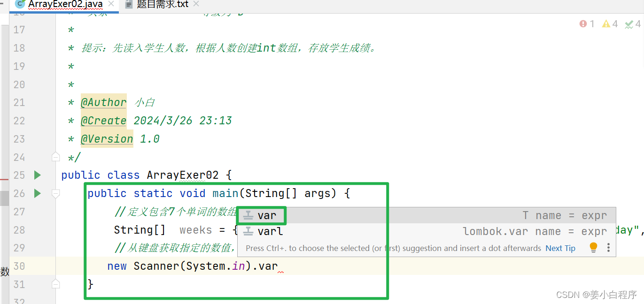
Task: Click the .var text on line 30
Action: pyautogui.click(x=265, y=266)
